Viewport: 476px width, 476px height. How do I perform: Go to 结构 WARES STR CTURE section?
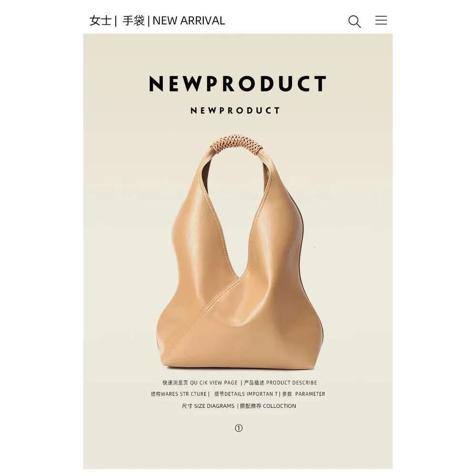pyautogui.click(x=179, y=394)
